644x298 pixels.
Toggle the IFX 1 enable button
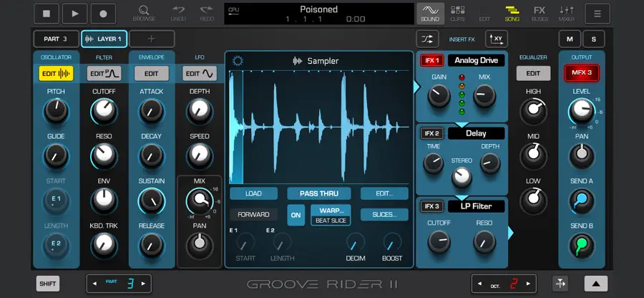click(x=432, y=61)
